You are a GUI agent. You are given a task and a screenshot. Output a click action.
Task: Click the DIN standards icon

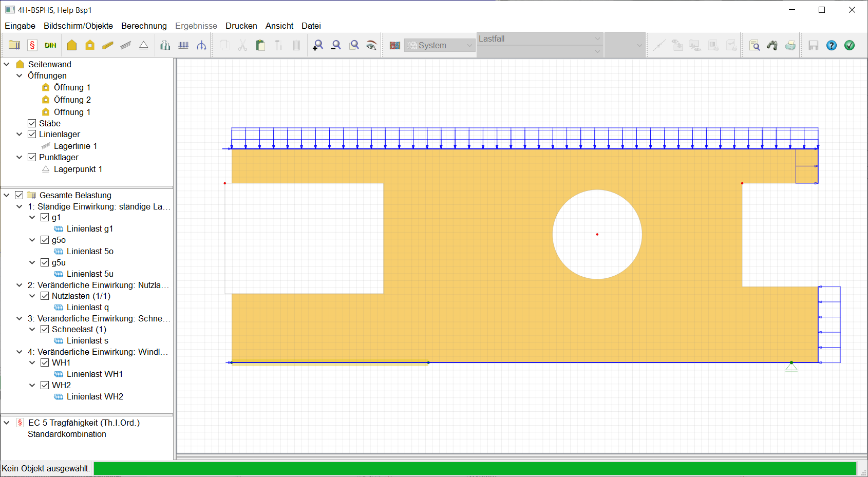coord(50,45)
